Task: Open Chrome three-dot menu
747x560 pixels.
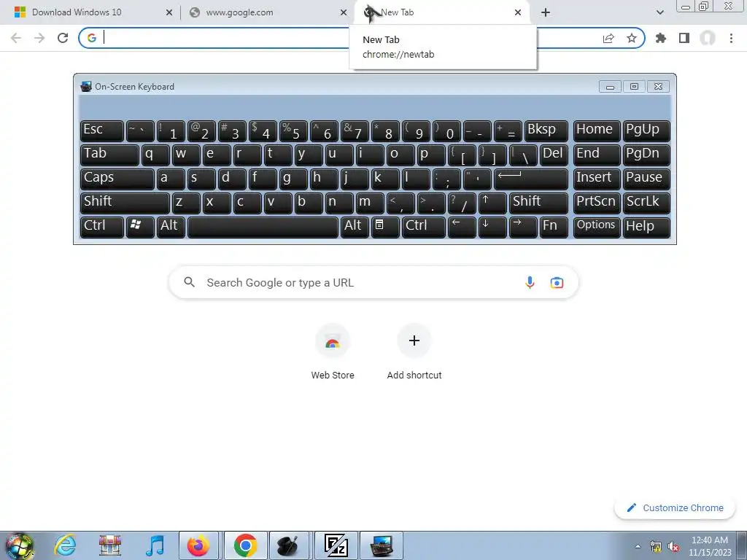Action: 731,38
